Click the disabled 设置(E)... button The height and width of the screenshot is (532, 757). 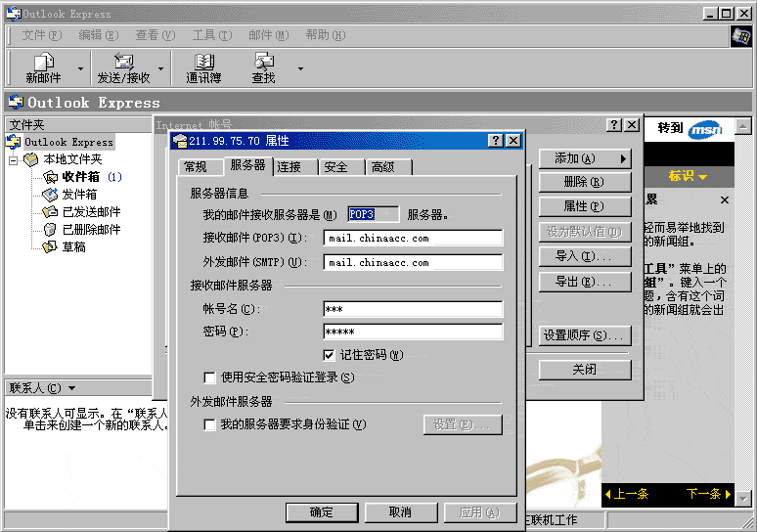pyautogui.click(x=463, y=424)
